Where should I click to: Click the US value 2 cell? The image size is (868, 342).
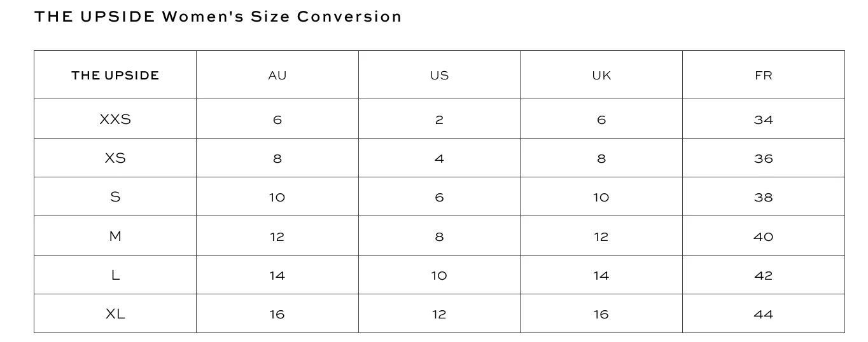pos(439,120)
